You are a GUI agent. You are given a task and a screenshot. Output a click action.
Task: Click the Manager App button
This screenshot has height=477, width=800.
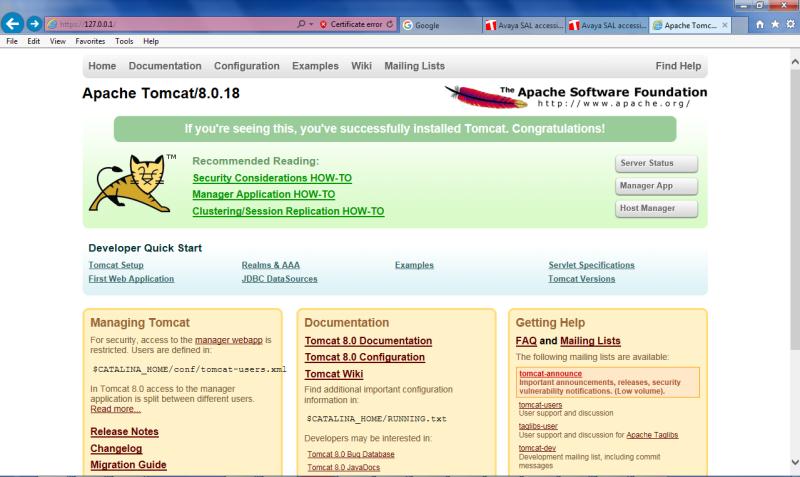click(x=656, y=186)
